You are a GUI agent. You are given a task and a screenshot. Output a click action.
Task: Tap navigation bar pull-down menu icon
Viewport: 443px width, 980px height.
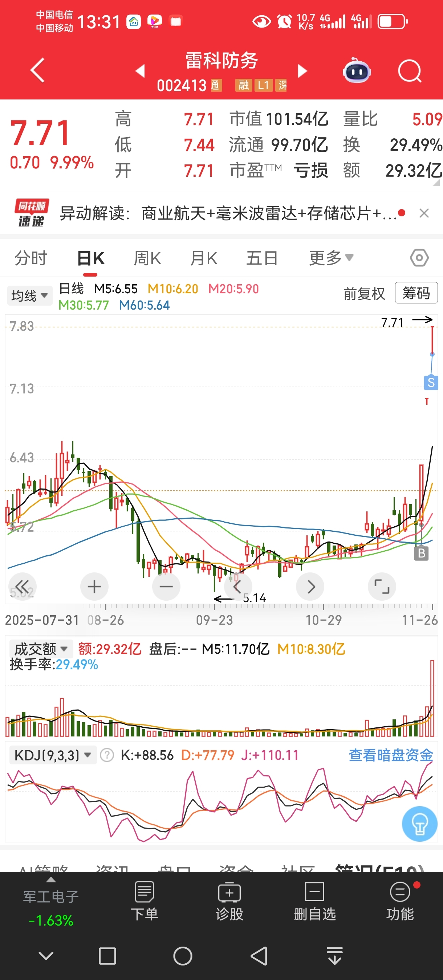[x=334, y=956]
